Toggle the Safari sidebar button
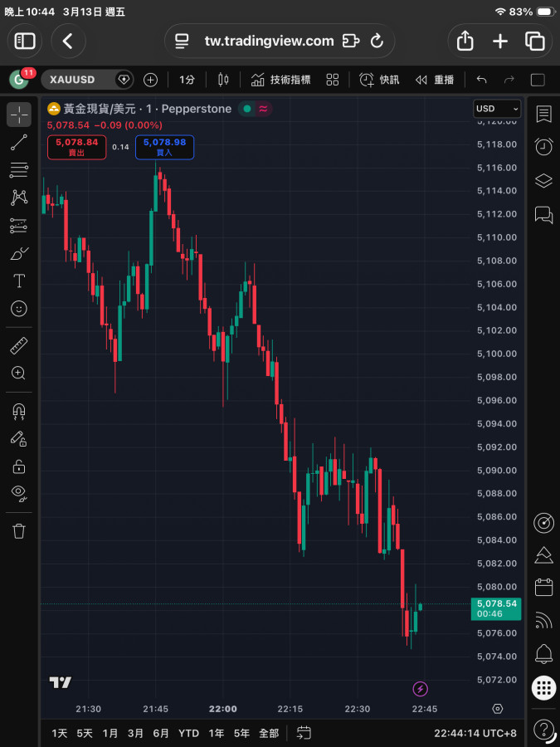 click(x=25, y=41)
